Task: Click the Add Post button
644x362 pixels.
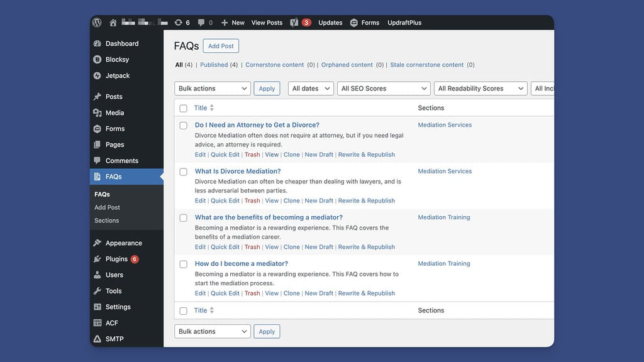Action: click(x=221, y=45)
